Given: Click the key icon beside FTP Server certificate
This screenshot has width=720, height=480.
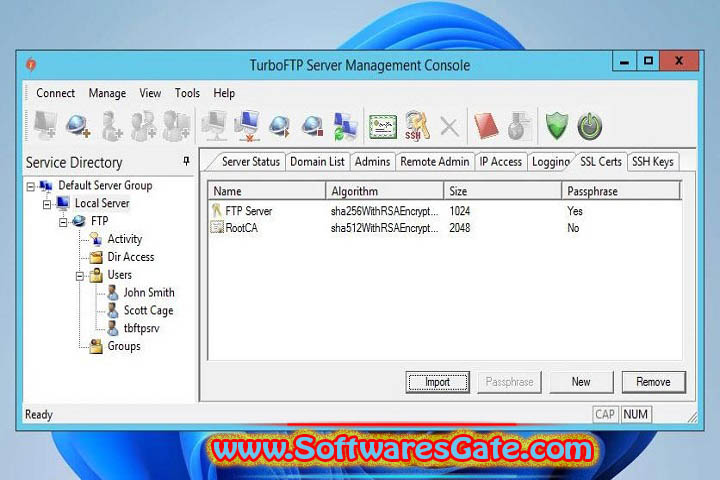Looking at the screenshot, I should 217,211.
